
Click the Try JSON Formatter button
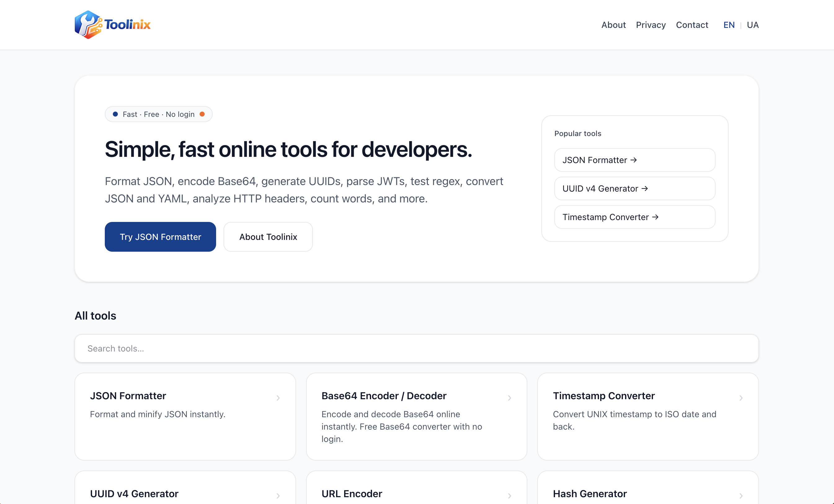pyautogui.click(x=160, y=237)
